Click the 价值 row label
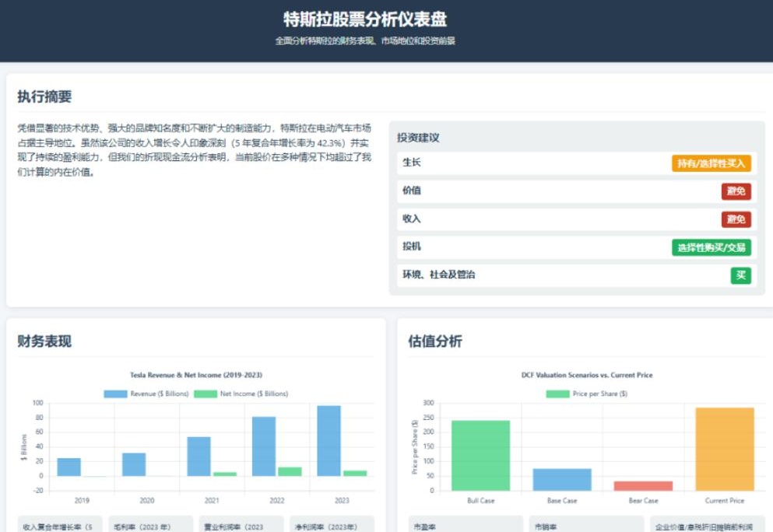 pos(412,191)
